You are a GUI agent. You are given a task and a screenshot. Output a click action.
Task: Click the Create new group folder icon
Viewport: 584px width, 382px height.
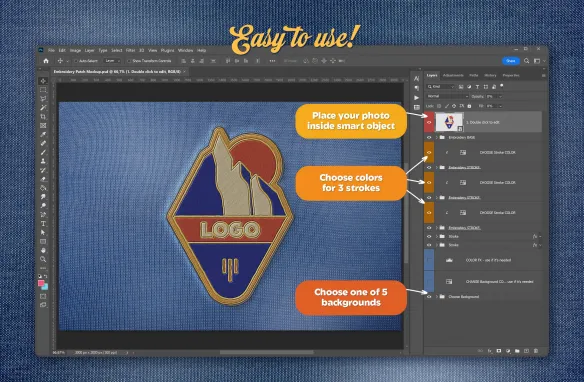[517, 351]
